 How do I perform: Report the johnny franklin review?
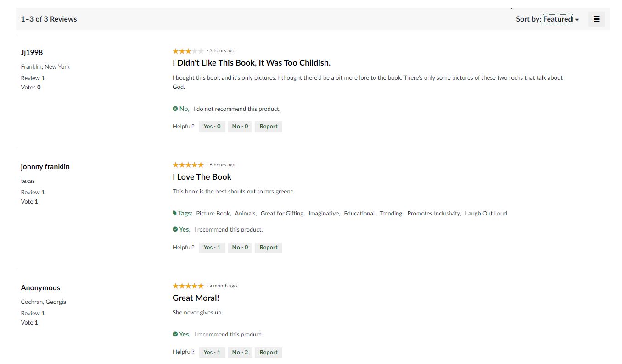click(x=269, y=248)
